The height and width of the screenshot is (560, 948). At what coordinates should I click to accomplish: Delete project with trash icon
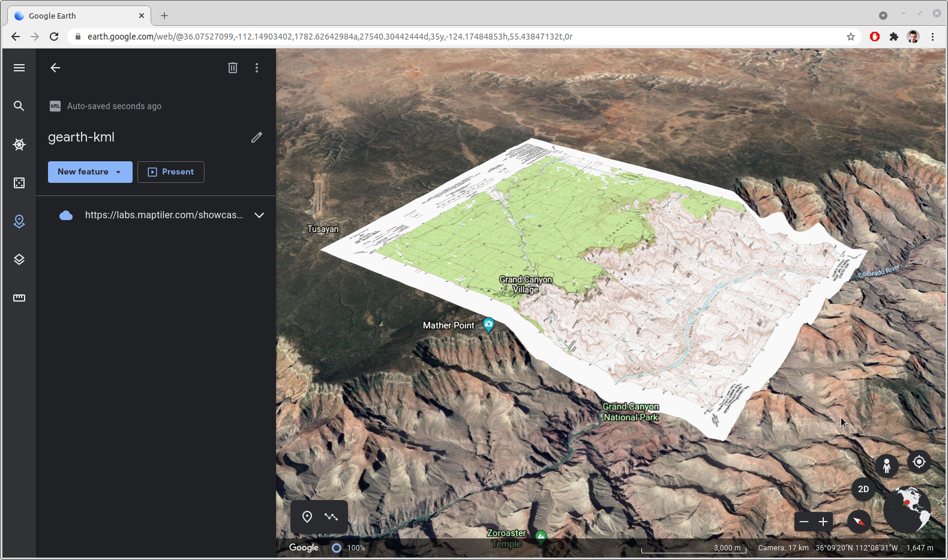click(x=233, y=68)
